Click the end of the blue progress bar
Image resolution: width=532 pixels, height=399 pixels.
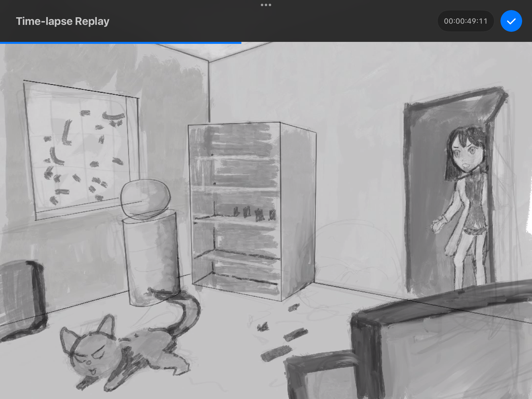[x=241, y=43]
